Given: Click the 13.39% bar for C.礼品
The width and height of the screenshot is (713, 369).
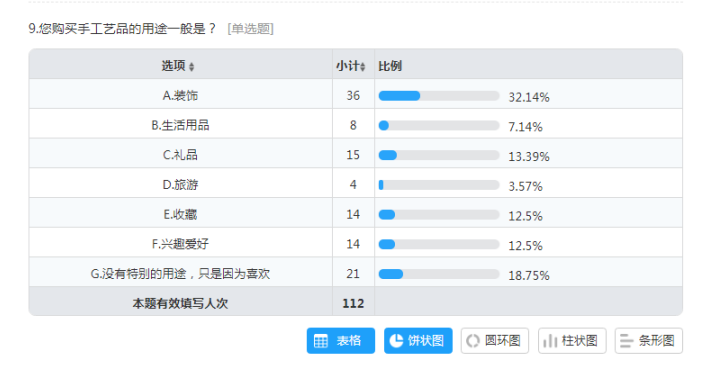Looking at the screenshot, I should (x=439, y=155).
